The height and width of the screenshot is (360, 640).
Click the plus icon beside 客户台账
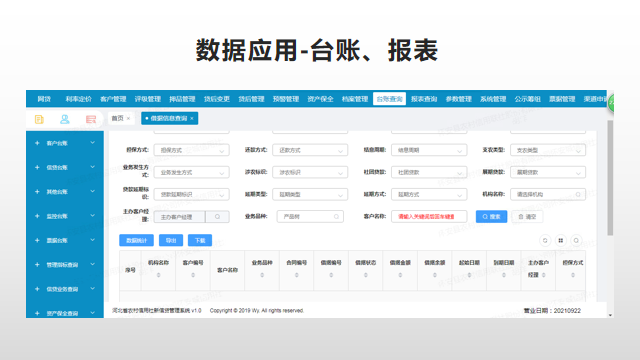point(37,143)
